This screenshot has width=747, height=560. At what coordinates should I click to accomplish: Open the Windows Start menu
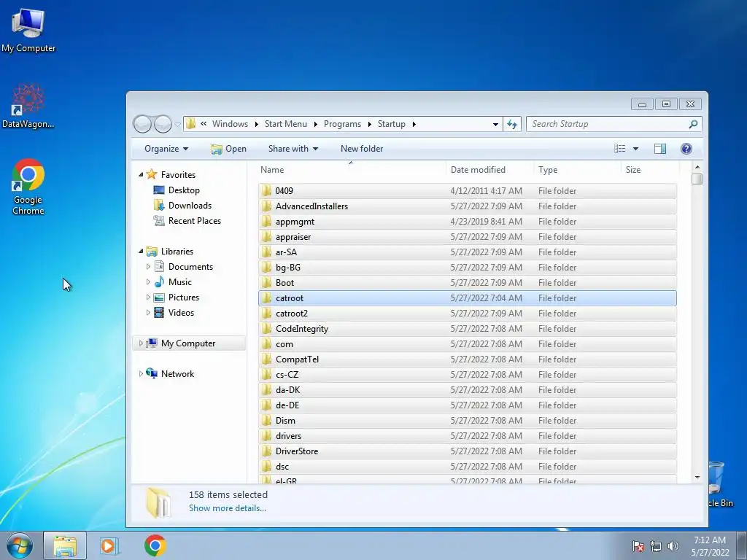click(20, 545)
